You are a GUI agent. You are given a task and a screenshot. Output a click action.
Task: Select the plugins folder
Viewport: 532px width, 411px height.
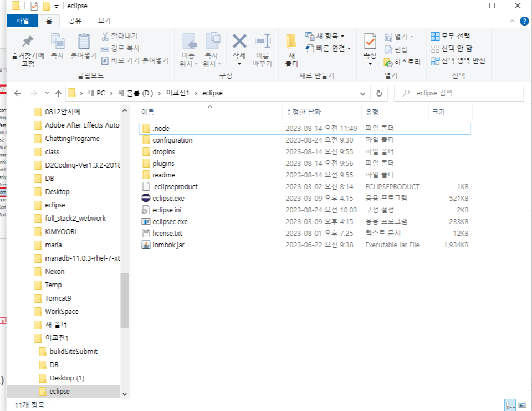305,164
